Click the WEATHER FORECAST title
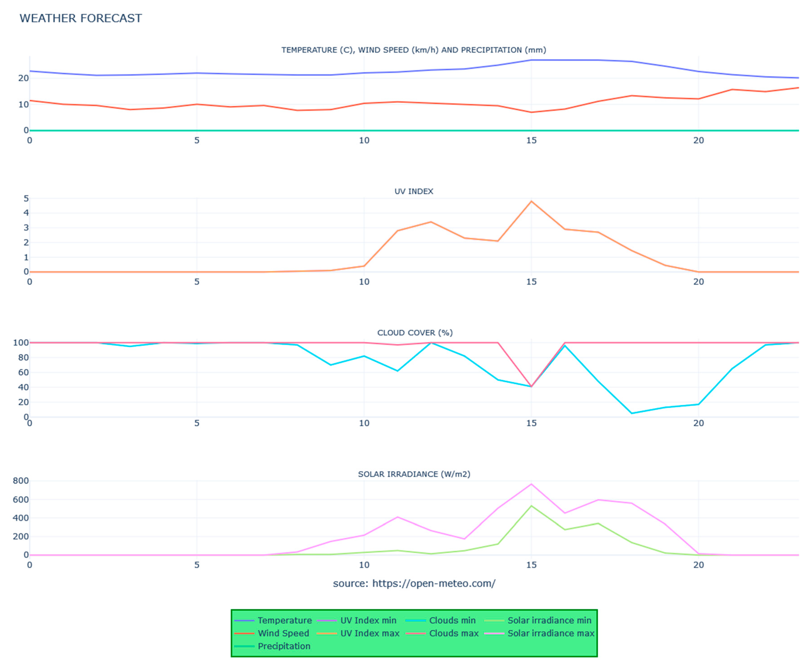The width and height of the screenshot is (812, 665). 80,18
